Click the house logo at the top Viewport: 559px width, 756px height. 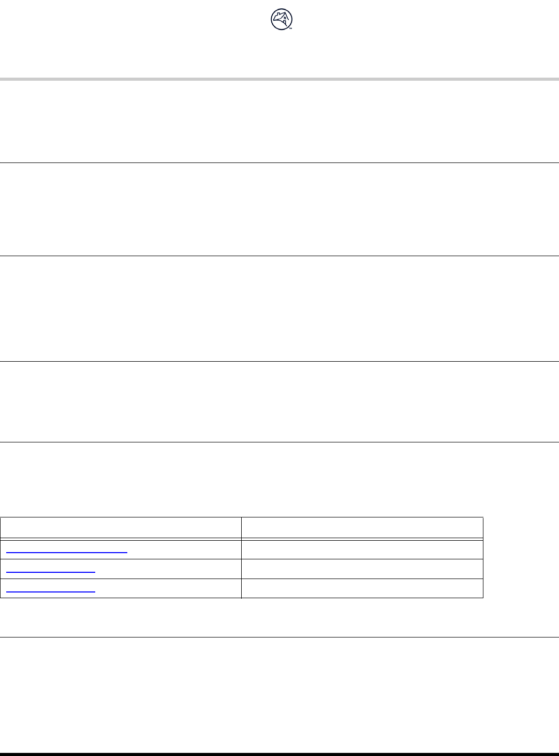280,20
